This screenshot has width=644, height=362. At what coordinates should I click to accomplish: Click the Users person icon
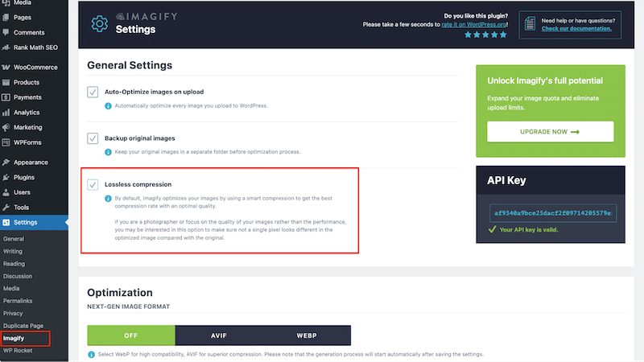coord(6,192)
